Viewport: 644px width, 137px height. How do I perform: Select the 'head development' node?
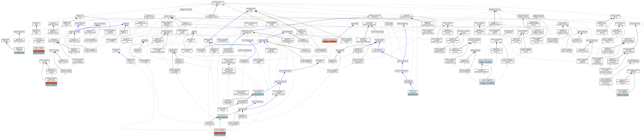pos(403,24)
